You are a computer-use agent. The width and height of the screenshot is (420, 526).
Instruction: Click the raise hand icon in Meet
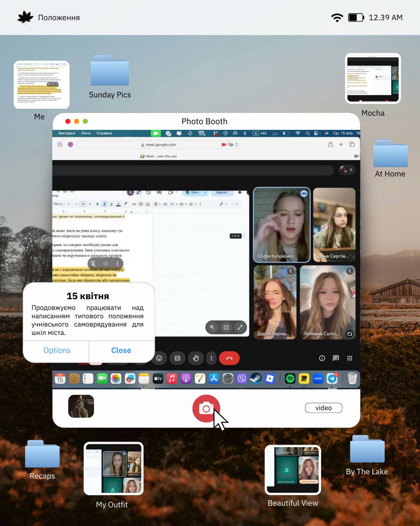click(196, 358)
